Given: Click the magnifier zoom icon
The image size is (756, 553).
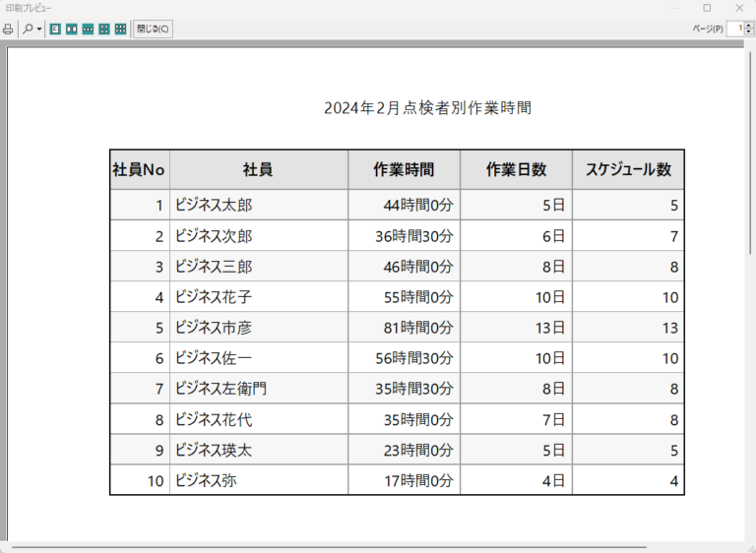Looking at the screenshot, I should coord(29,30).
